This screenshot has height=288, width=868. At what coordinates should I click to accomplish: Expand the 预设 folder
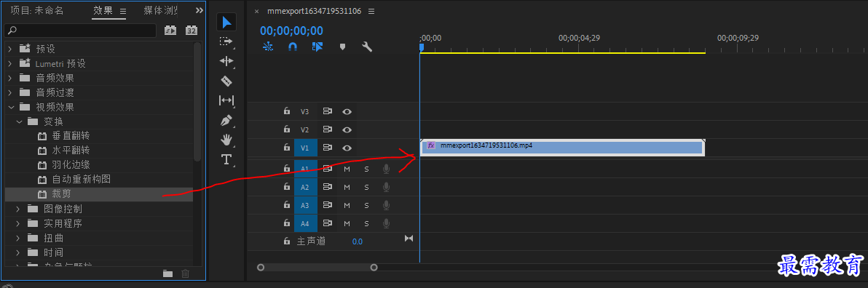click(x=10, y=49)
